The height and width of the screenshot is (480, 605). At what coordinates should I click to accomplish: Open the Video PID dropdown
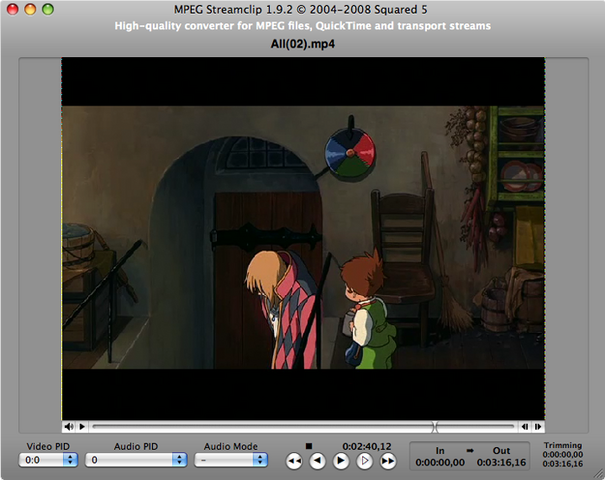click(x=48, y=460)
